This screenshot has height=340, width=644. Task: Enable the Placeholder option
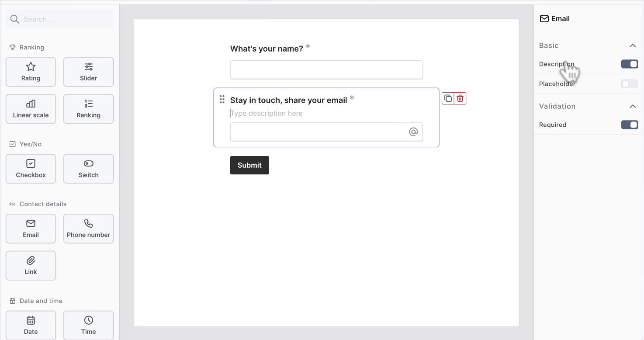[629, 83]
